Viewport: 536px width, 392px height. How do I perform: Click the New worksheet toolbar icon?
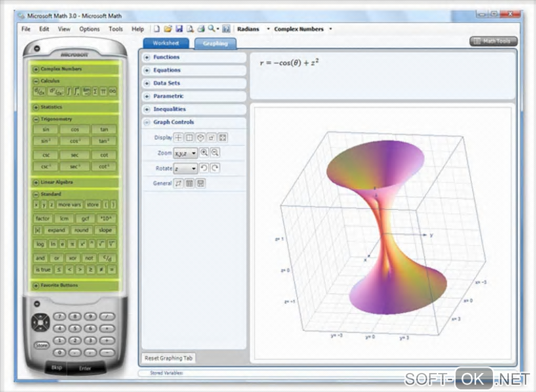(157, 29)
